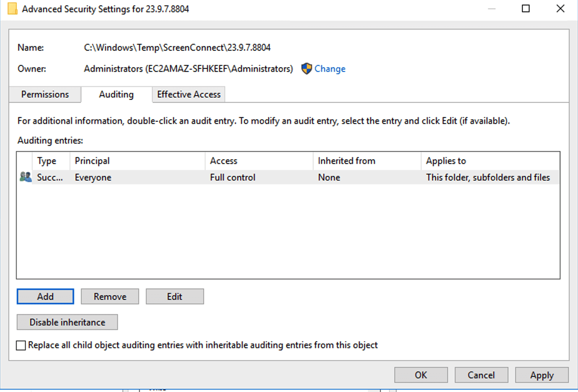Screen dimensions: 578x392
Task: Click the Change owner link
Action: [x=330, y=69]
